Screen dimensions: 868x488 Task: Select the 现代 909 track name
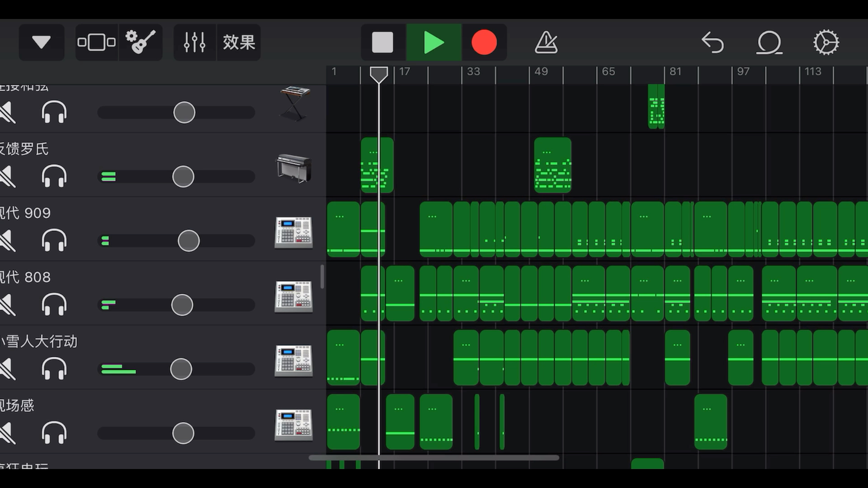(x=25, y=213)
